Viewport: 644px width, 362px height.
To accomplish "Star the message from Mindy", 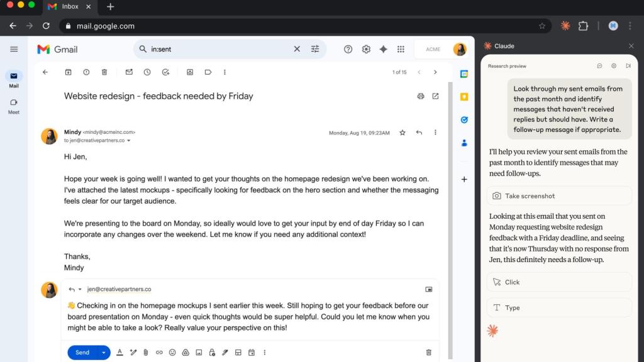I will click(402, 133).
